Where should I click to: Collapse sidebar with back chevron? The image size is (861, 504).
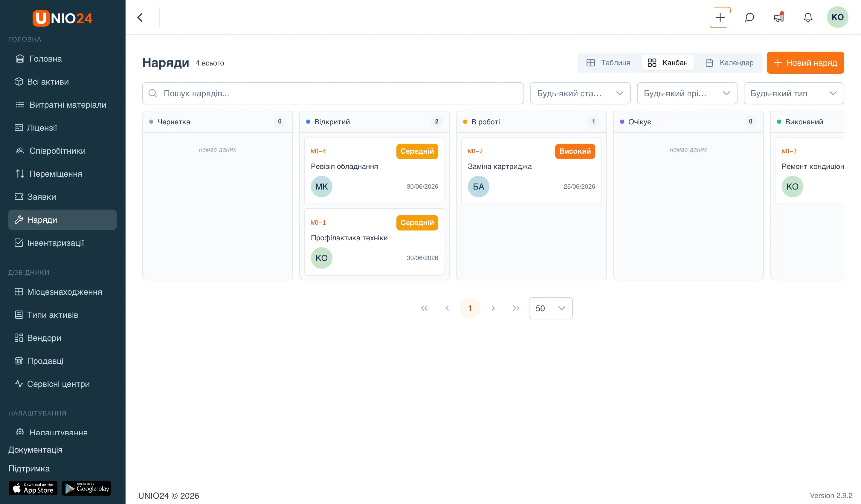tap(140, 17)
